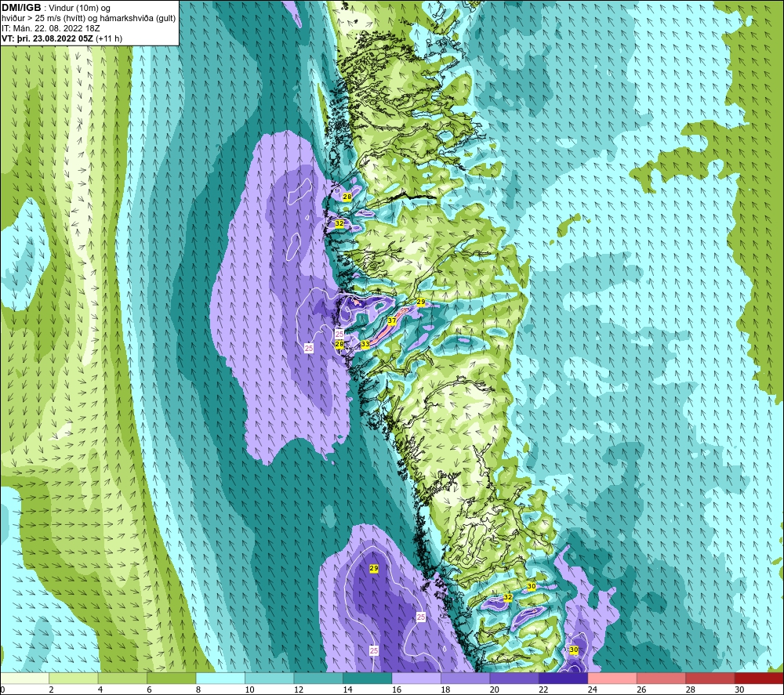Viewport: 784px width, 695px height.
Task: Click the 18–20 m/s purple legend swatch
Action: (x=466, y=678)
